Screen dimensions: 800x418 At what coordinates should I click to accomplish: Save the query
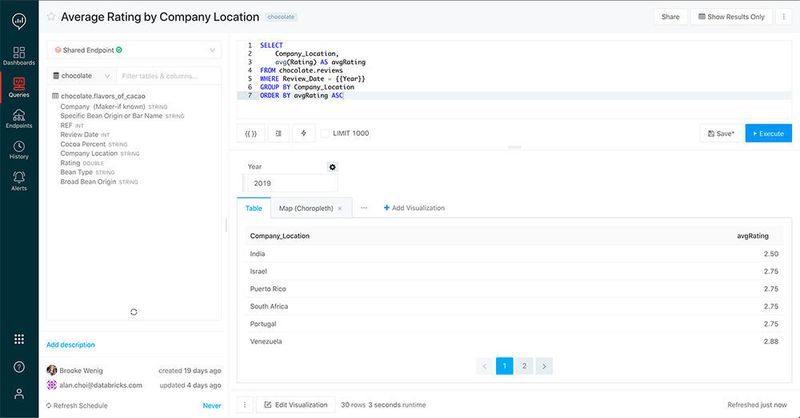point(721,133)
